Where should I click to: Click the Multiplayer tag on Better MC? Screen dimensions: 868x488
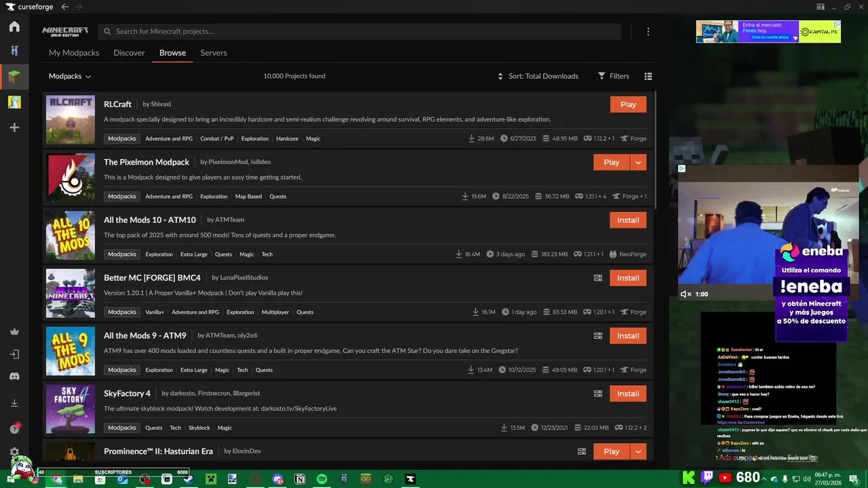pyautogui.click(x=275, y=312)
